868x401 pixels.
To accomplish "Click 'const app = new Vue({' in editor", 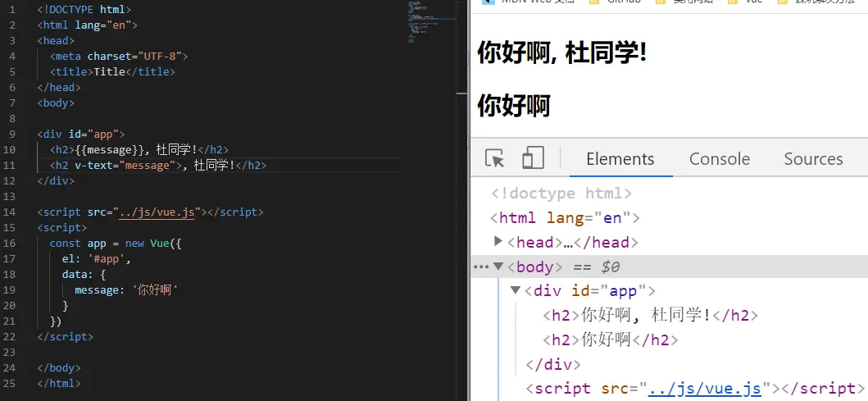I will 115,244.
